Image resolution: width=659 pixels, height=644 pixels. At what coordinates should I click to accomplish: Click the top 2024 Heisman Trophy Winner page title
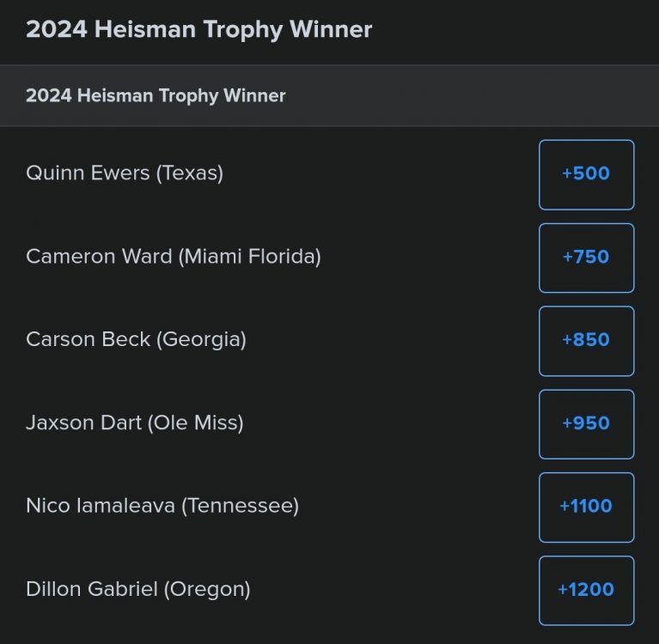198,30
